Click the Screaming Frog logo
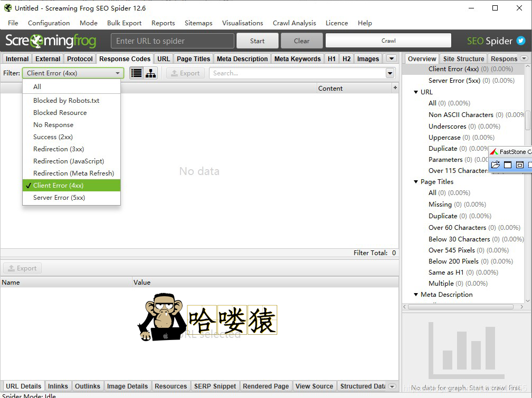The image size is (532, 398). [x=50, y=40]
